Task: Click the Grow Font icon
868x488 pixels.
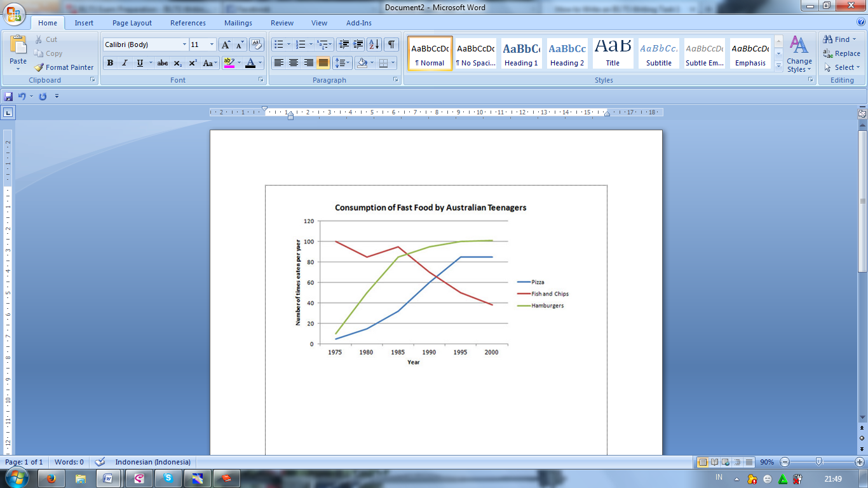Action: (x=226, y=44)
